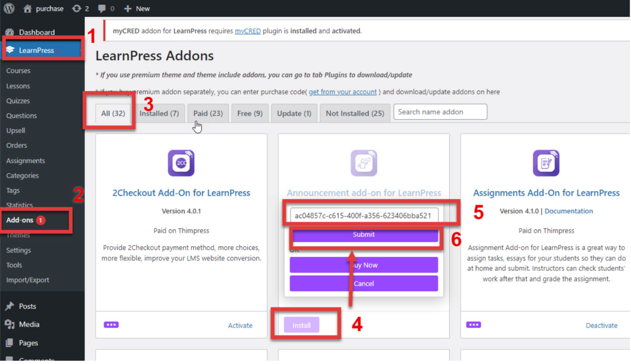Click the 2Checkout add-on icon
The width and height of the screenshot is (631, 364).
[181, 163]
